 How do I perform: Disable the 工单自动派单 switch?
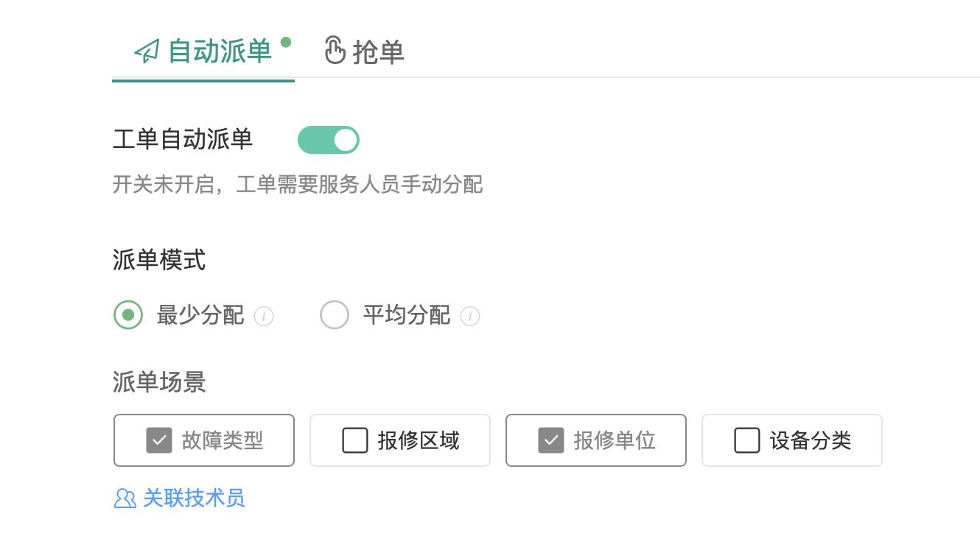click(329, 139)
